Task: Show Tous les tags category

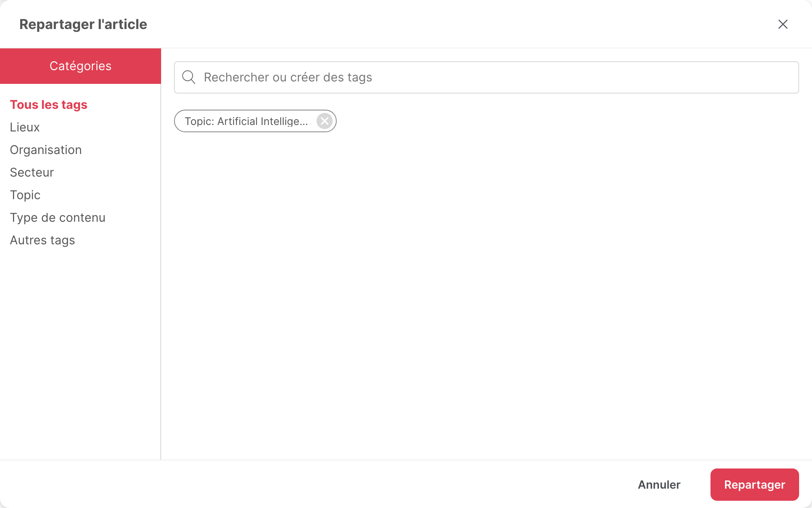Action: 49,104
